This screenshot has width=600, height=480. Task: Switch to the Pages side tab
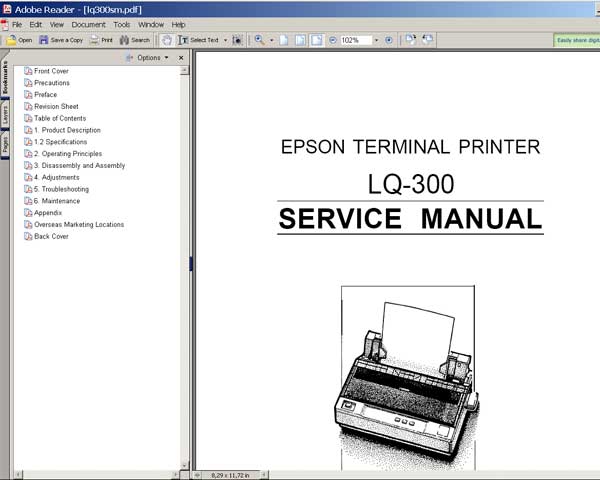pos(5,145)
